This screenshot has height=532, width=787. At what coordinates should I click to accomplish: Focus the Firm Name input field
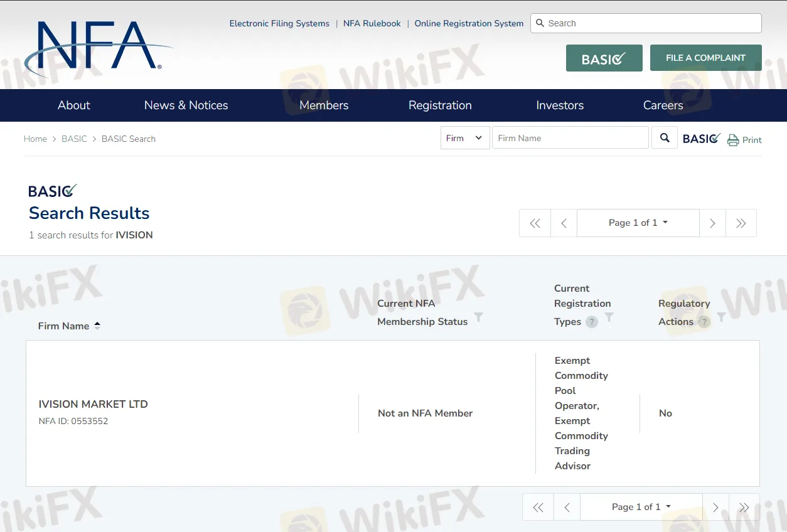click(x=570, y=138)
